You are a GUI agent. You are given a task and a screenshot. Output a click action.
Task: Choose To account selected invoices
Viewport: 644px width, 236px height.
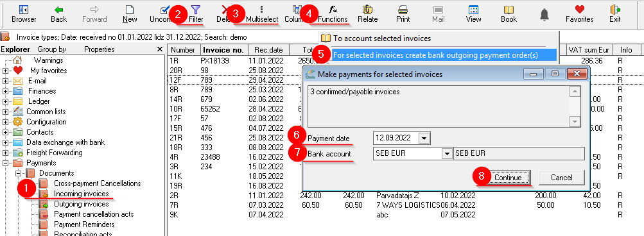382,38
